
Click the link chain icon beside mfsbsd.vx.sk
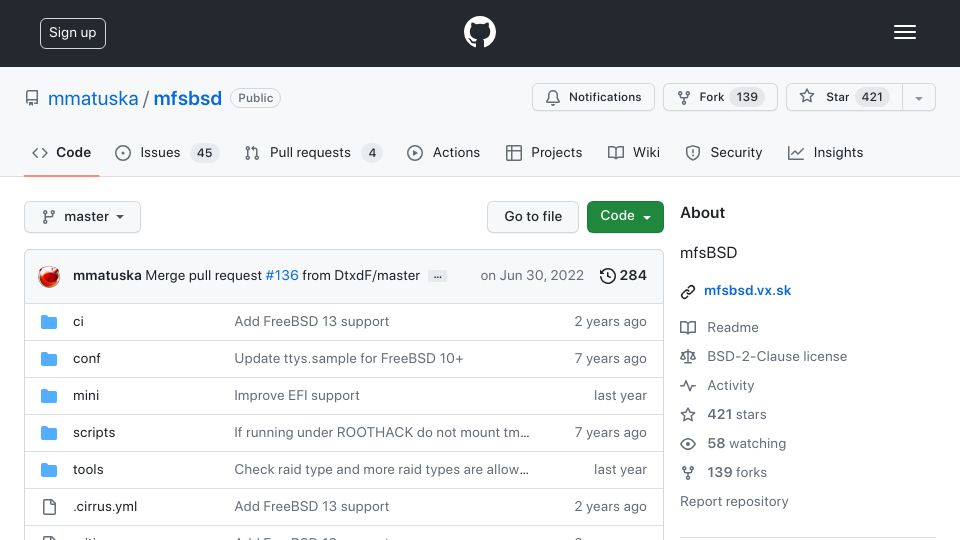[x=688, y=291]
